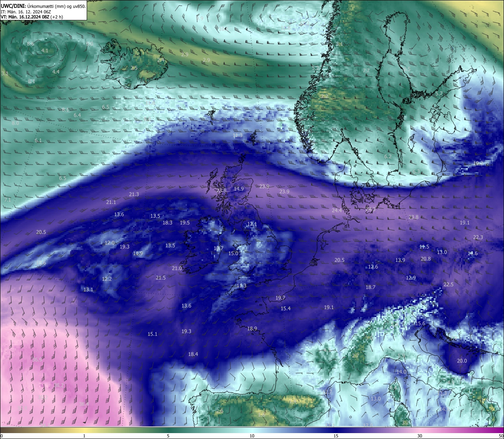The image size is (504, 439).
Task: Click the colorbar tick label 10
Action: coord(252,436)
